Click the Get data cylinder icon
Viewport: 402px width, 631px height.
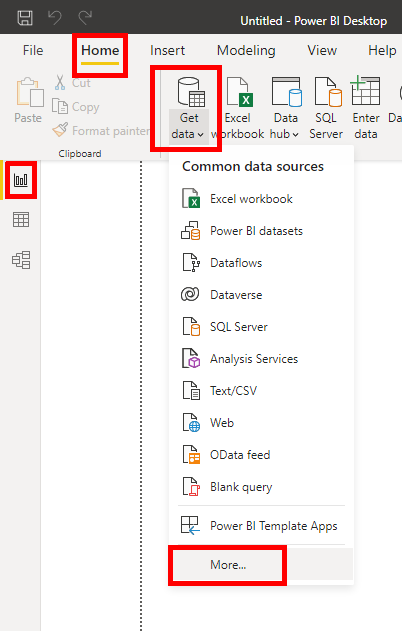tap(191, 92)
